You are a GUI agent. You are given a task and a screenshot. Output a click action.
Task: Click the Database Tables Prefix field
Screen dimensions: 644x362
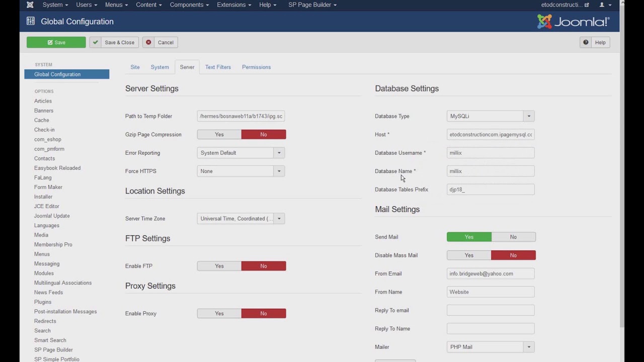pos(491,190)
